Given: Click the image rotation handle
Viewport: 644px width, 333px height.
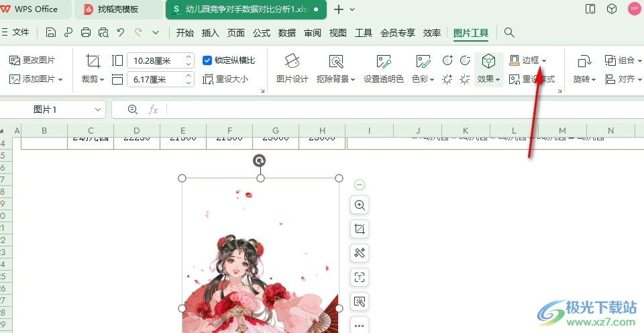Looking at the screenshot, I should [259, 160].
